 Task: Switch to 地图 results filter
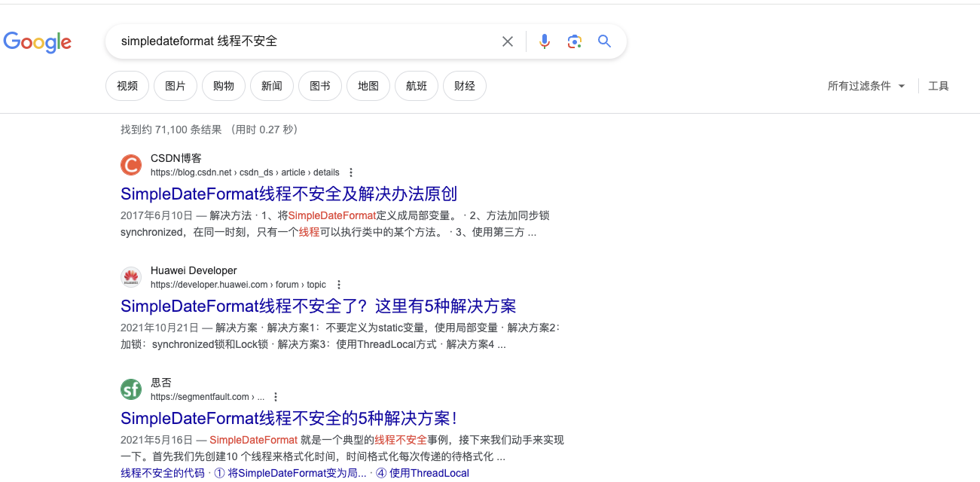[368, 86]
